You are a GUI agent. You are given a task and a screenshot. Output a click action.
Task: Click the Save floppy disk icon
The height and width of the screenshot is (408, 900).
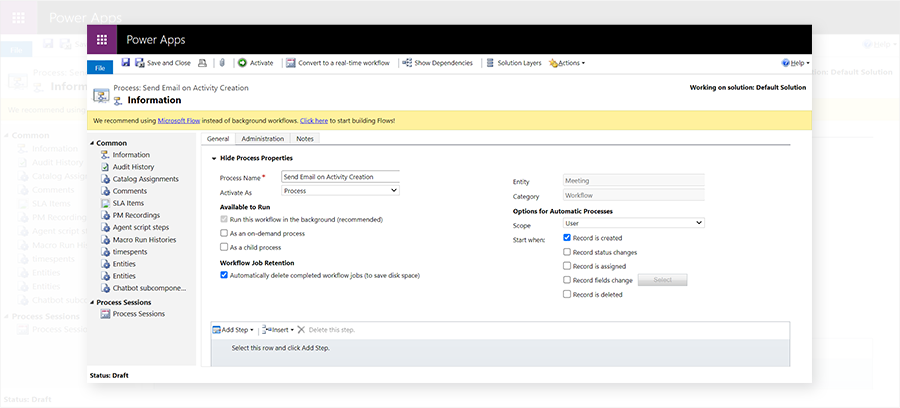click(x=126, y=63)
